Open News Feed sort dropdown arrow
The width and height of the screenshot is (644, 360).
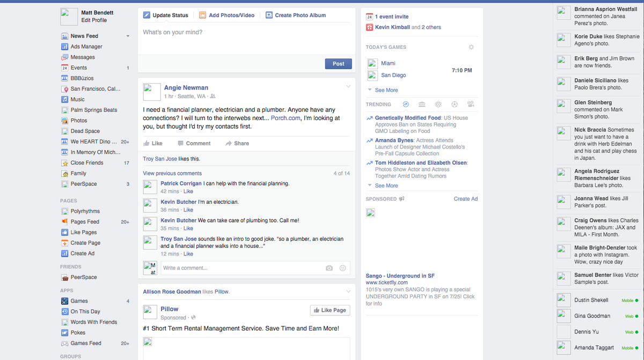click(128, 36)
